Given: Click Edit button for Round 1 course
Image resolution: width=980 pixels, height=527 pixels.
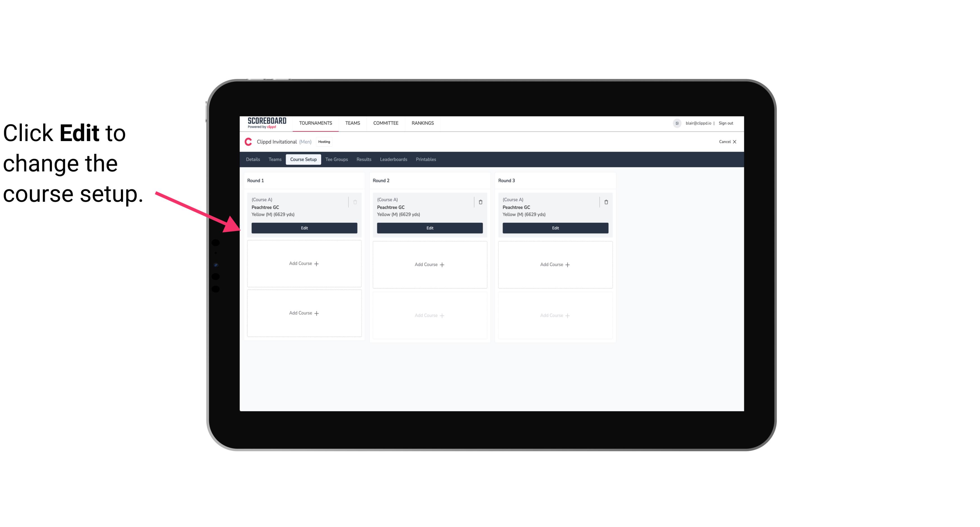Looking at the screenshot, I should pyautogui.click(x=304, y=228).
